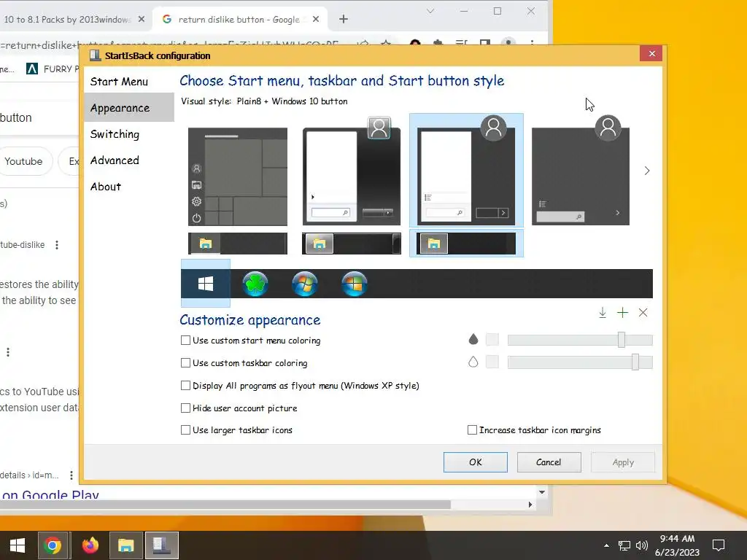Select the Windows 7 Aero start menu style
Screen dimensions: 747x560
352,171
